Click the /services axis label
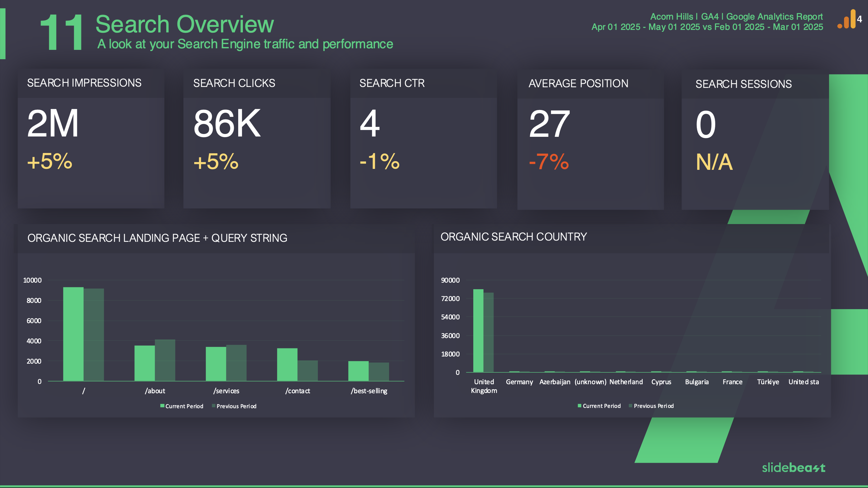 (226, 391)
